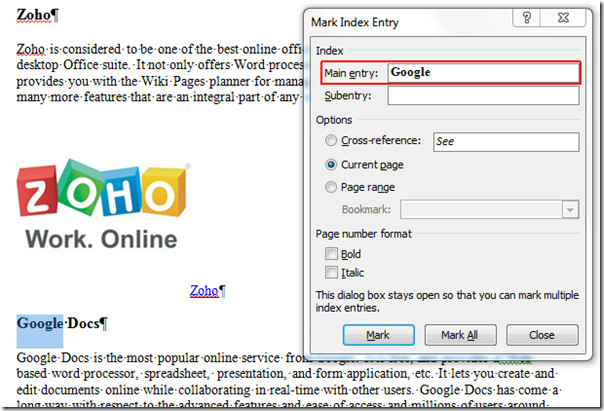Image resolution: width=604 pixels, height=411 pixels.
Task: Click the Cross-reference See text field
Action: pos(506,142)
